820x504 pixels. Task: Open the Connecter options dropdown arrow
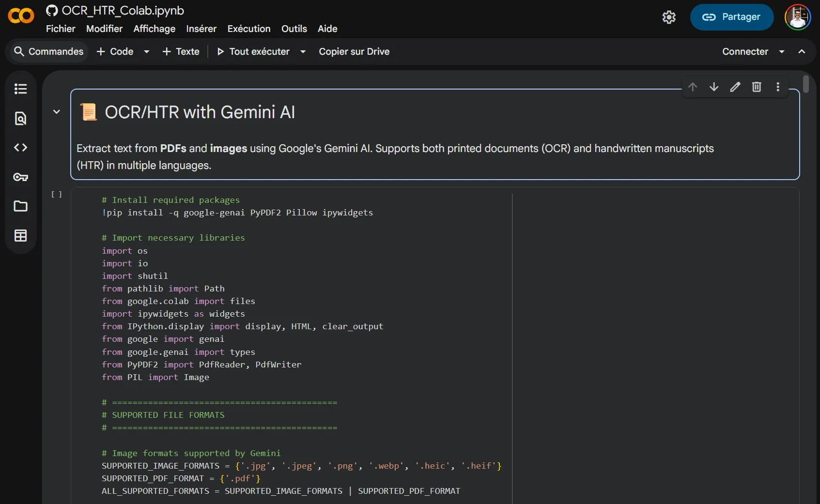[782, 52]
